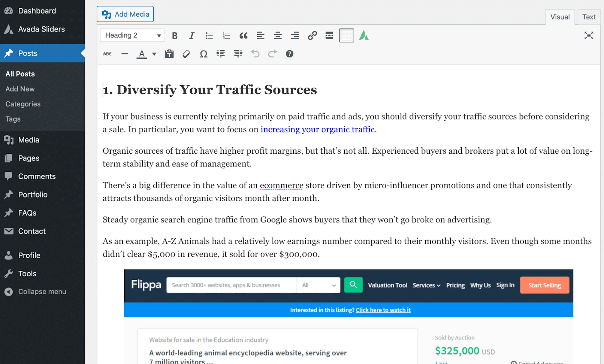Open the All Posts page

[x=20, y=73]
